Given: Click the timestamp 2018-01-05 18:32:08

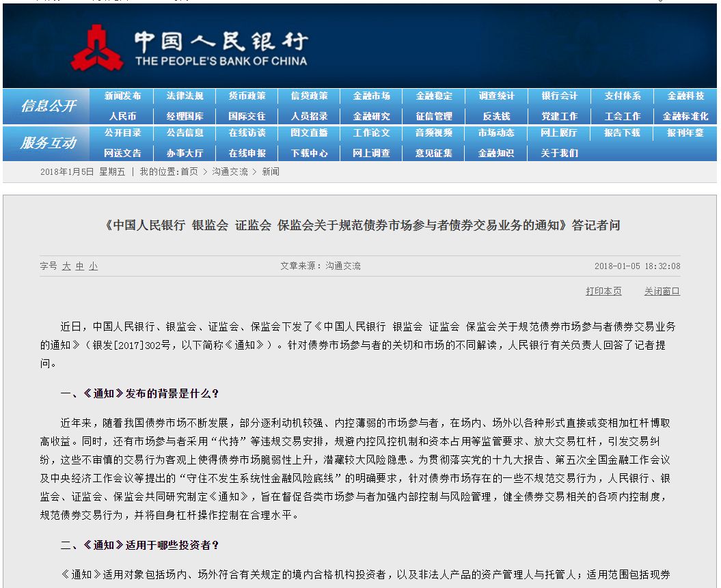Looking at the screenshot, I should click(638, 266).
